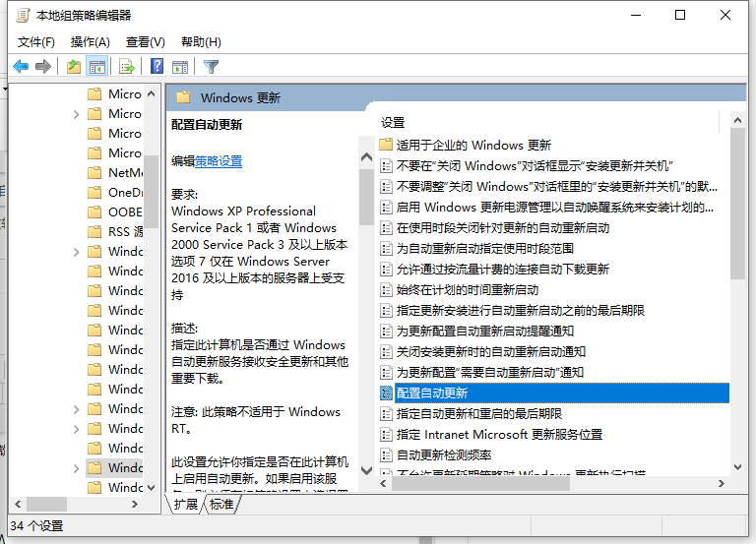This screenshot has height=544, width=756.
Task: Toggle the show/hide action pane icon
Action: (180, 67)
